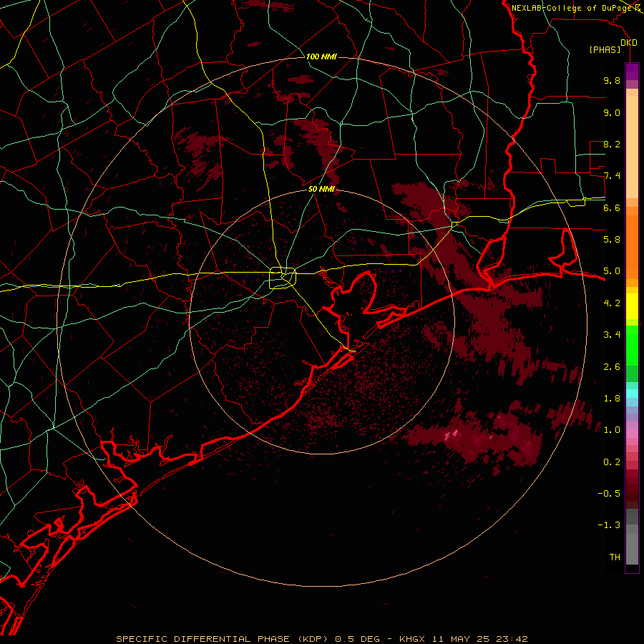
Task: Select the 9.0 value on the scale
Action: click(x=612, y=112)
